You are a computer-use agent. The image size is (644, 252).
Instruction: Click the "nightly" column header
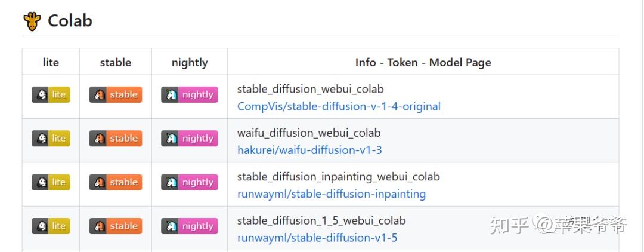point(190,62)
